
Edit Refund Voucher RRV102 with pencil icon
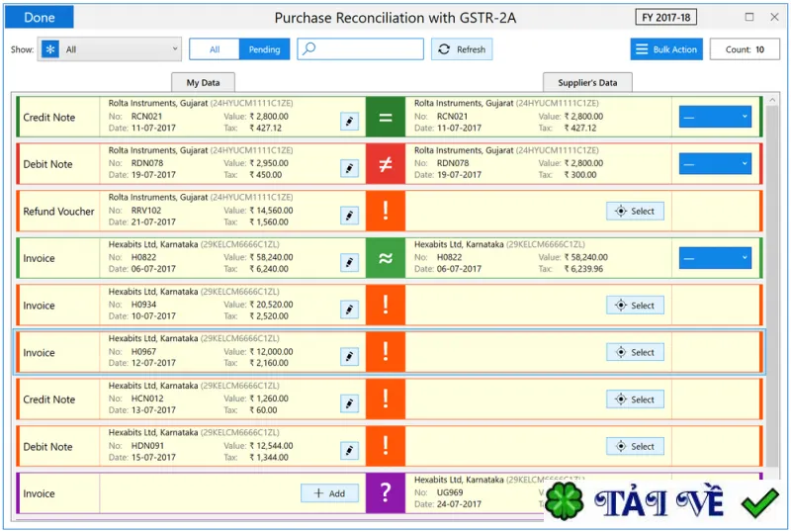[x=349, y=216]
